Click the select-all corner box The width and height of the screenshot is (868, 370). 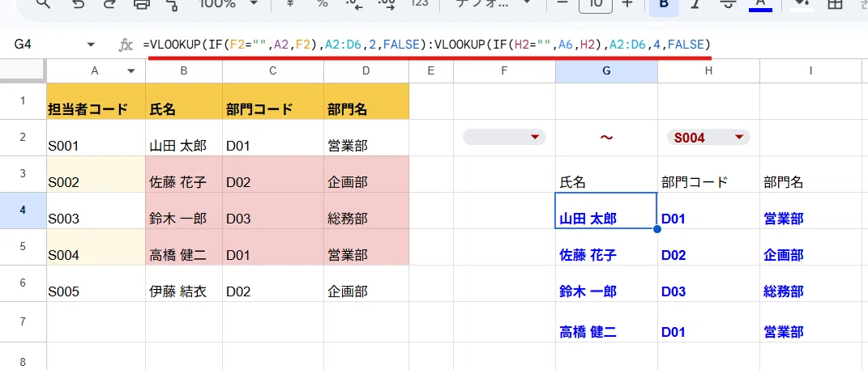[23, 70]
